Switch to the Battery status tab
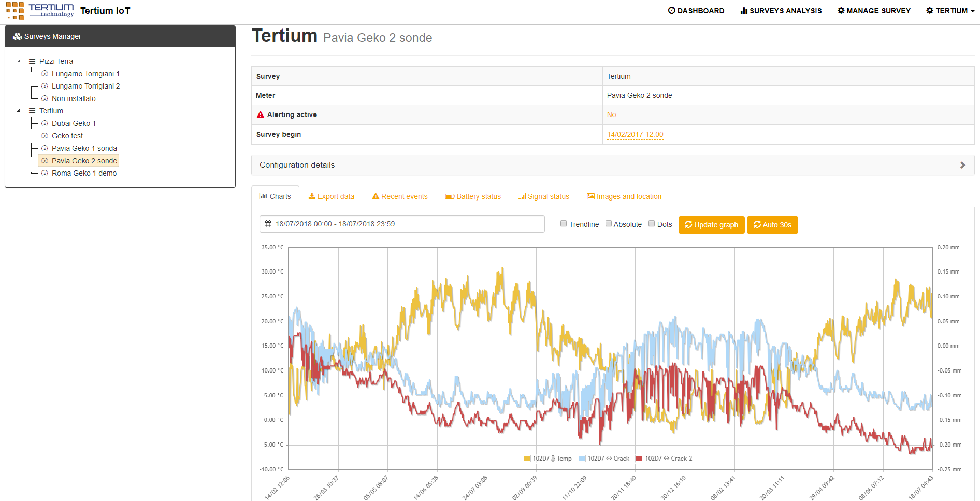980x501 pixels. (473, 196)
